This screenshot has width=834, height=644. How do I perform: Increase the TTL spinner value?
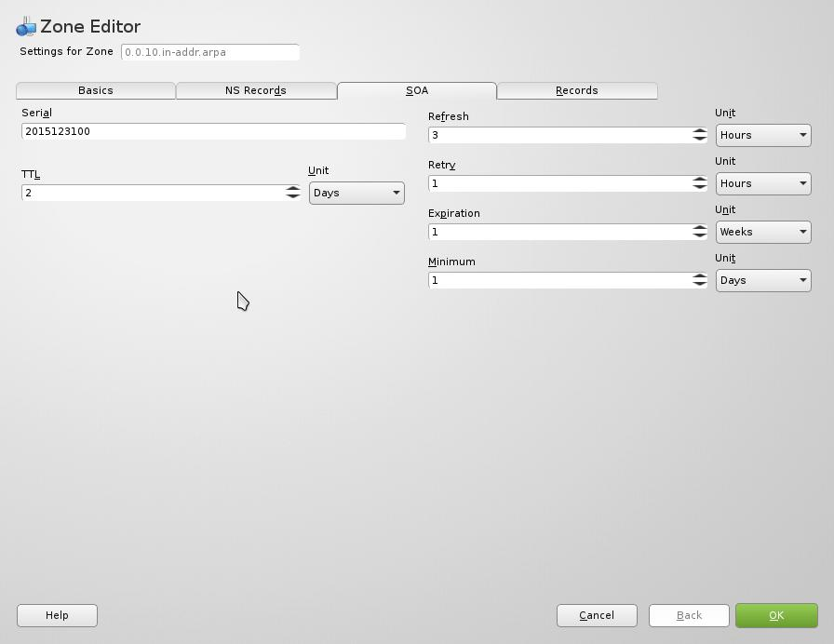pyautogui.click(x=293, y=189)
